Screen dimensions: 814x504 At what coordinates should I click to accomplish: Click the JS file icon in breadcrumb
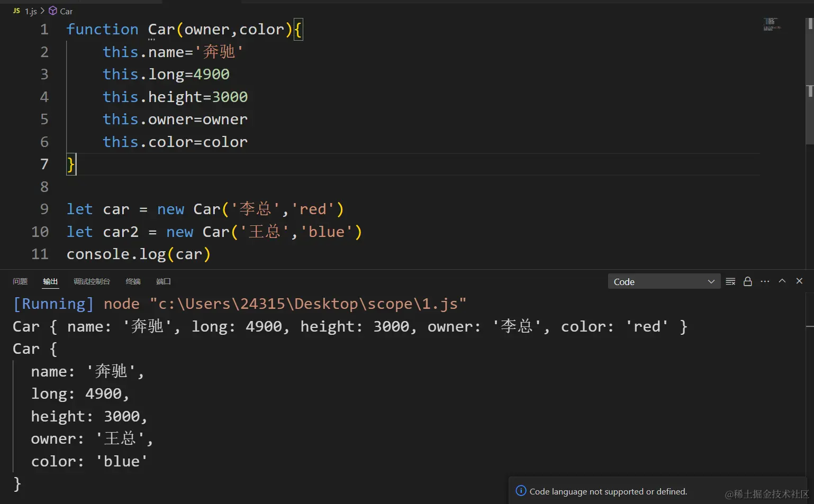click(16, 11)
